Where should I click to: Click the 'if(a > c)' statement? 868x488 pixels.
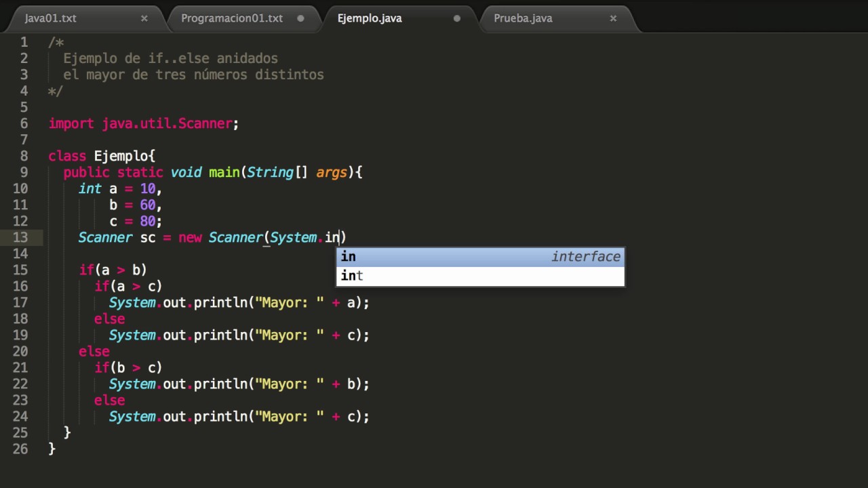(x=128, y=286)
